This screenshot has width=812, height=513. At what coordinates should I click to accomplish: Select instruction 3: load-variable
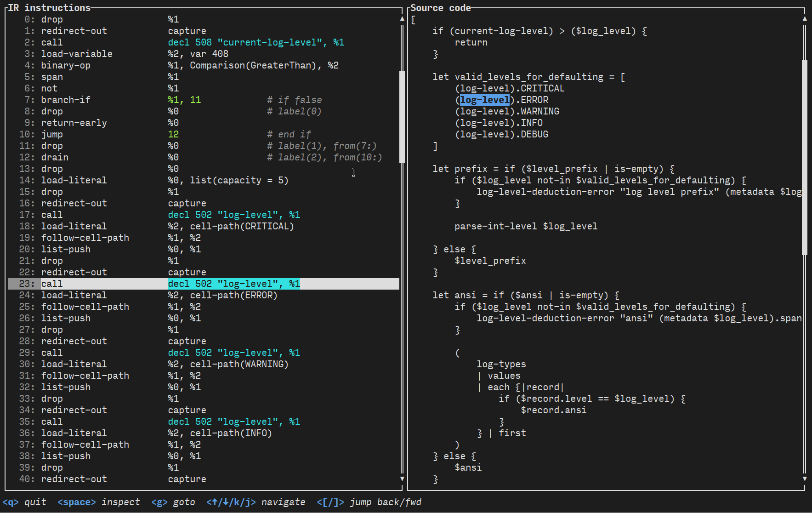point(204,54)
